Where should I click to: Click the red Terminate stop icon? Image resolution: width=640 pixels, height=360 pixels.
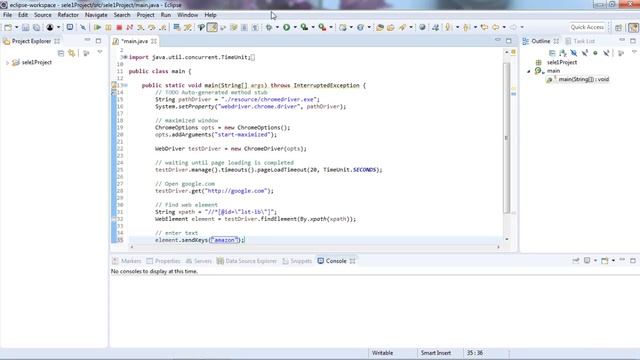[x=119, y=27]
